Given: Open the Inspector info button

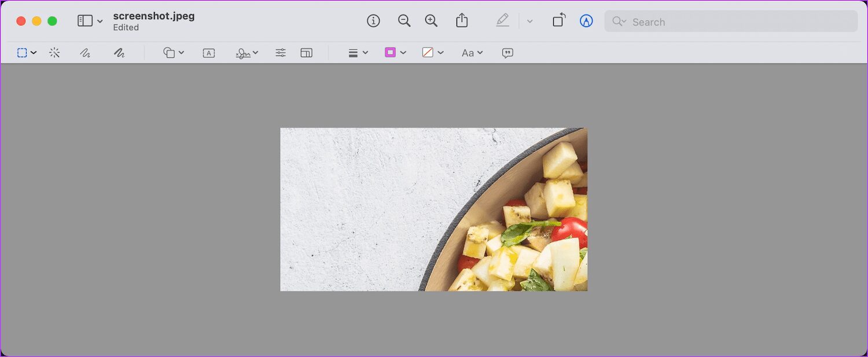Looking at the screenshot, I should click(x=373, y=21).
